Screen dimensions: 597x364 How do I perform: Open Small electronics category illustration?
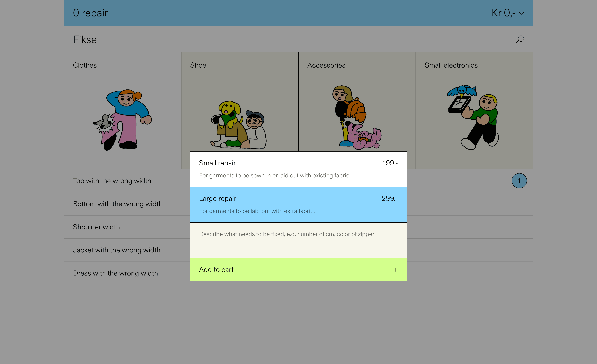473,118
